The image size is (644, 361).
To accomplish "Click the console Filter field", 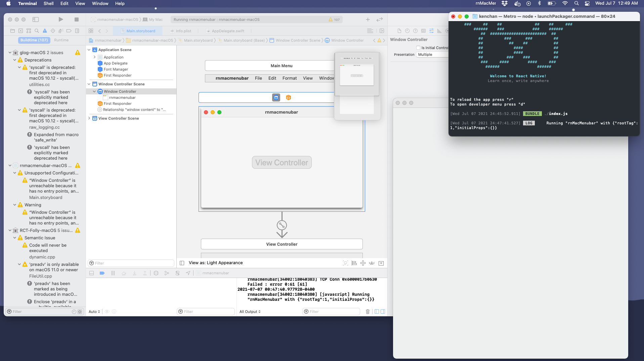I will pos(331,312).
